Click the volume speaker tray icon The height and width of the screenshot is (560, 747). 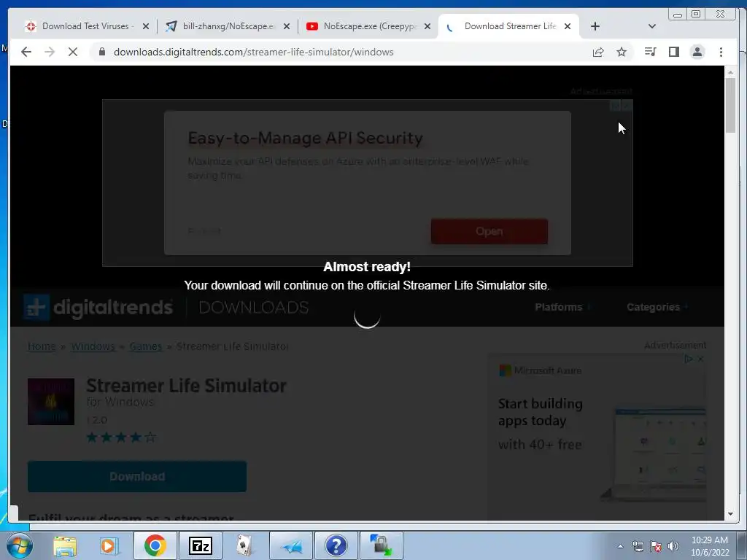(673, 546)
